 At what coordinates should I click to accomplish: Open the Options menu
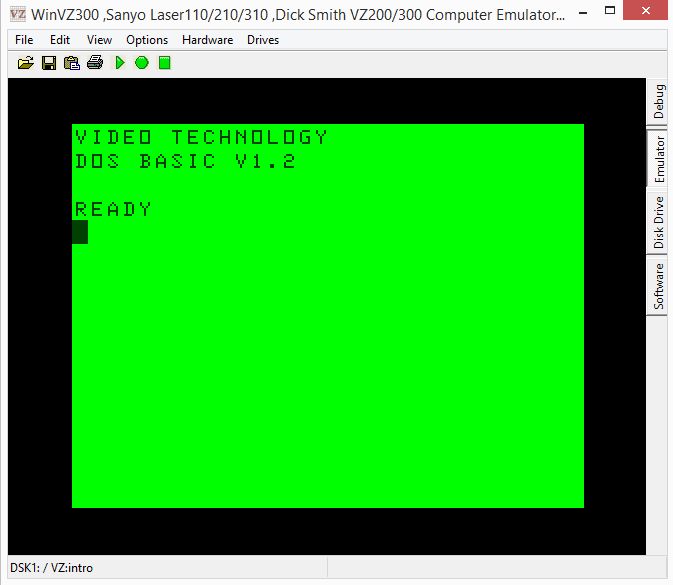point(147,40)
